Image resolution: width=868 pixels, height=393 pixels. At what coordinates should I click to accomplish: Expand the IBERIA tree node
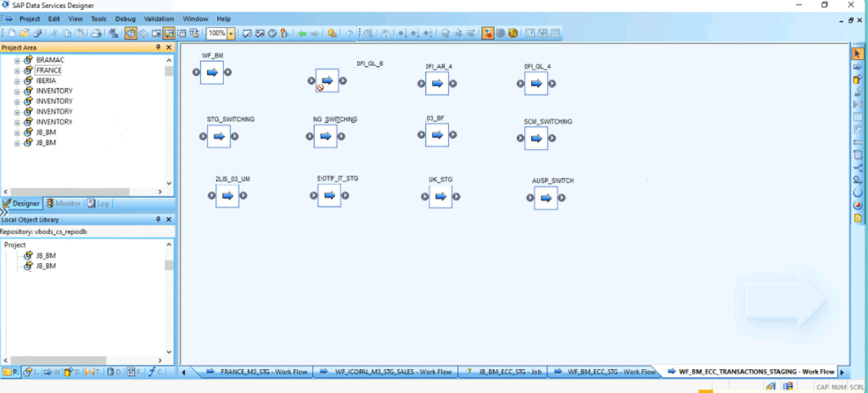point(17,81)
